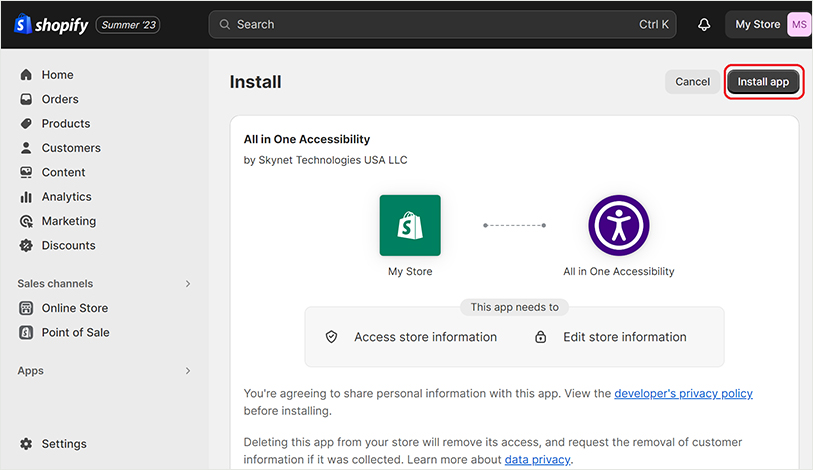This screenshot has height=470, width=813.
Task: Click the shield icon beside Access store information
Action: (x=331, y=337)
